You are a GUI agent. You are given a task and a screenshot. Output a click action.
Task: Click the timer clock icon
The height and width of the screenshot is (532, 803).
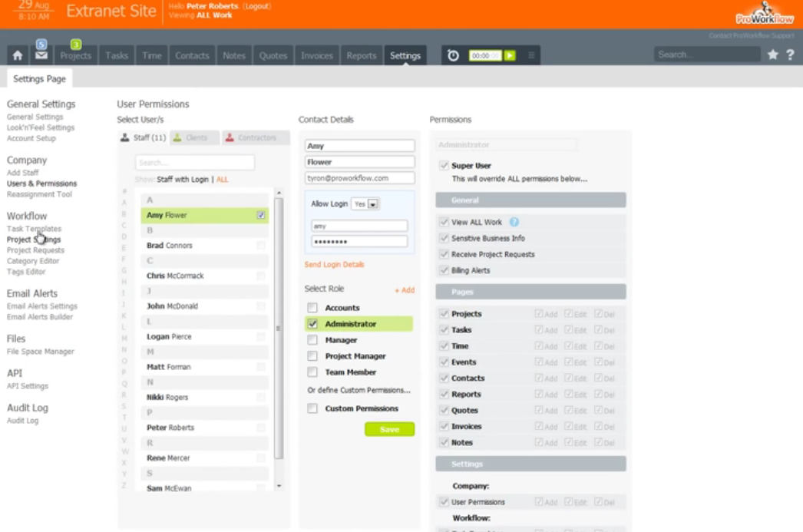tap(453, 55)
